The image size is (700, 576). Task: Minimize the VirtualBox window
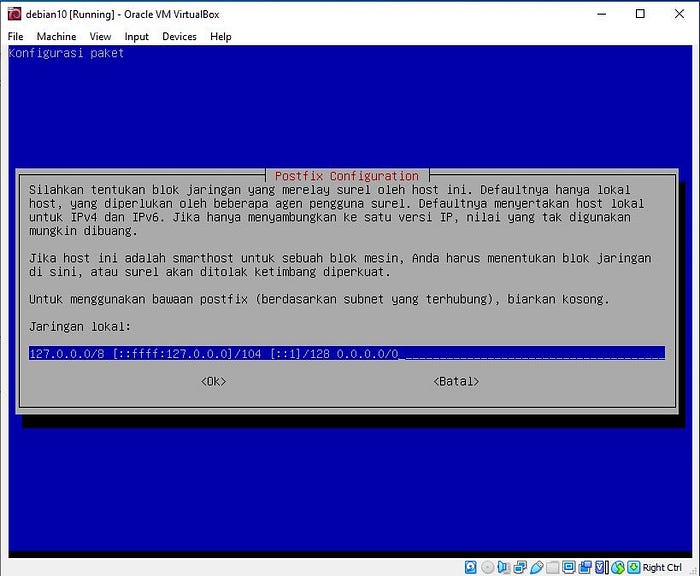coord(602,14)
